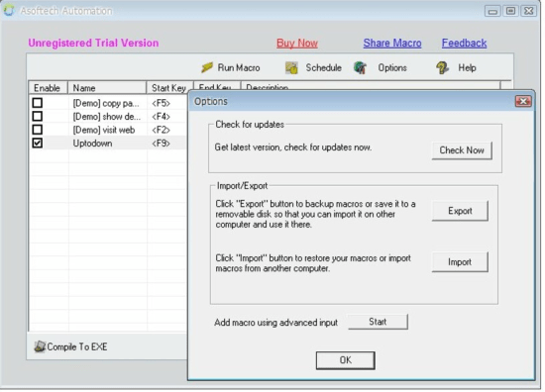This screenshot has height=392, width=545.
Task: Uncheck the Uptodown macro checkbox
Action: 38,144
